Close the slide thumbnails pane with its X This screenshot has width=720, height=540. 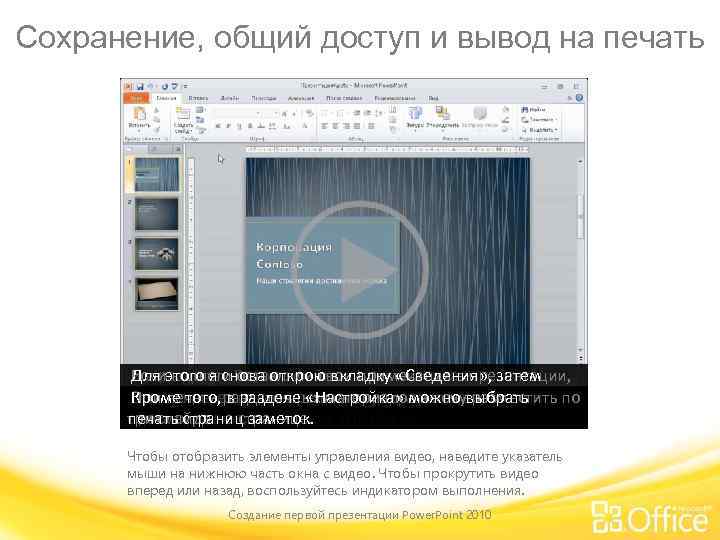click(178, 149)
